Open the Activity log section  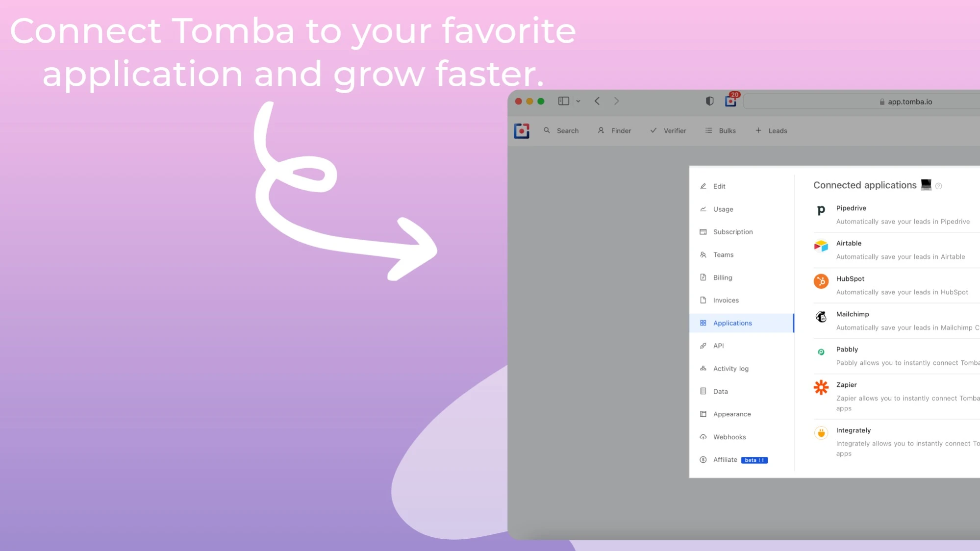[x=730, y=368]
